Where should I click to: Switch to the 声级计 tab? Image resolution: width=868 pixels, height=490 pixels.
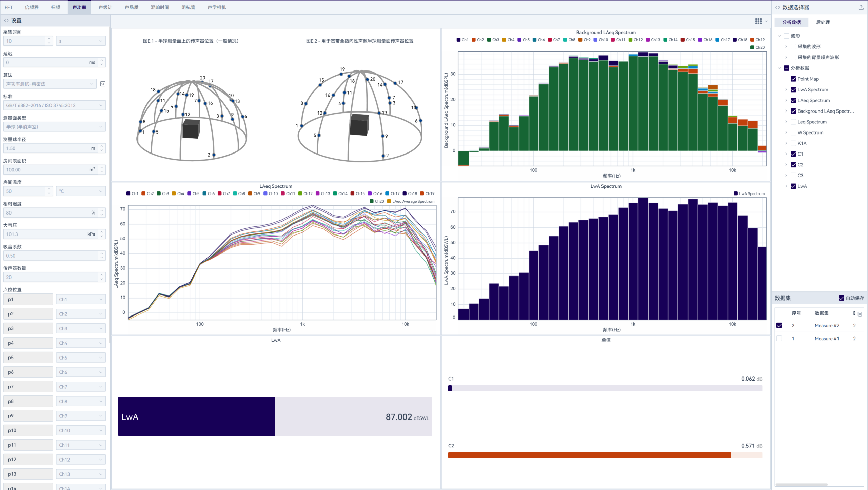point(105,7)
